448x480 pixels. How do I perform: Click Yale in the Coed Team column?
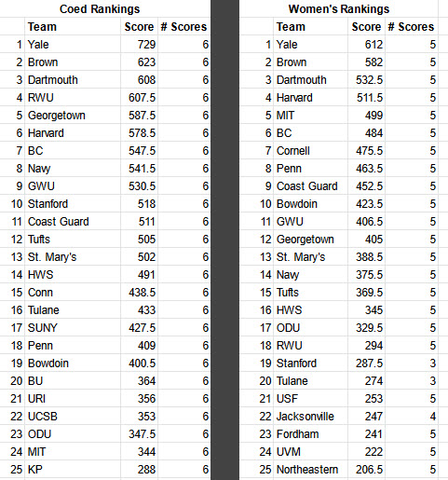(x=73, y=44)
